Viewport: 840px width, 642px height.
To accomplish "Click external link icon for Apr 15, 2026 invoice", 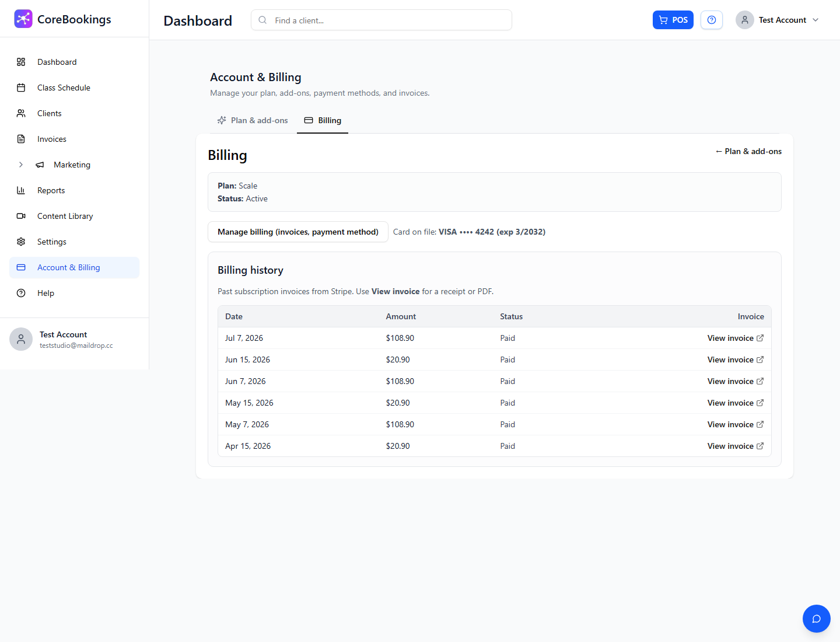I will pos(760,446).
